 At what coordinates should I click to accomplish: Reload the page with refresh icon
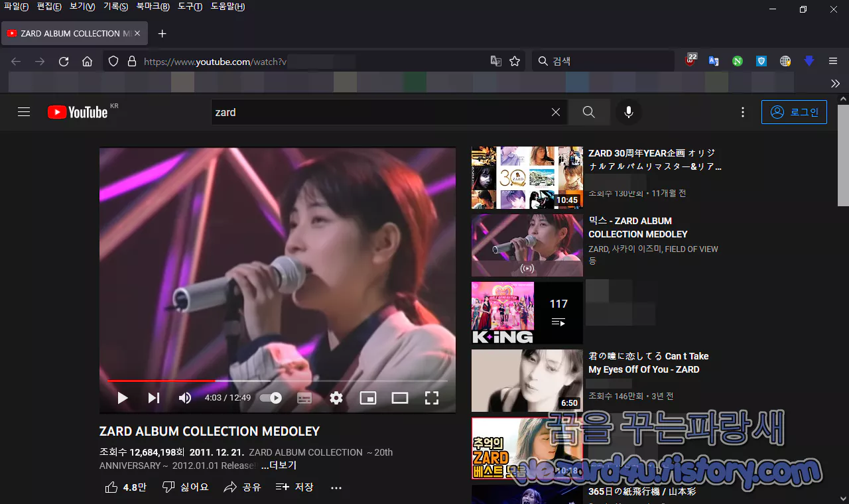(x=64, y=61)
